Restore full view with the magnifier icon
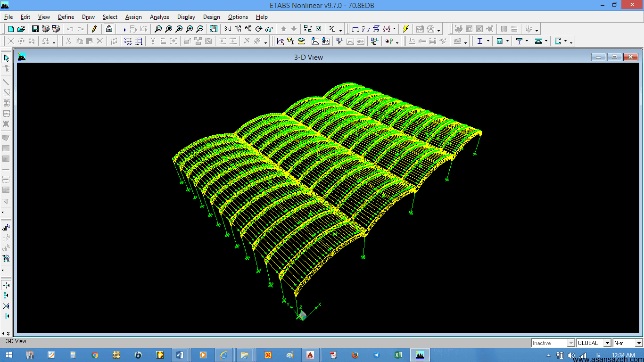This screenshot has width=644, height=362. click(169, 29)
